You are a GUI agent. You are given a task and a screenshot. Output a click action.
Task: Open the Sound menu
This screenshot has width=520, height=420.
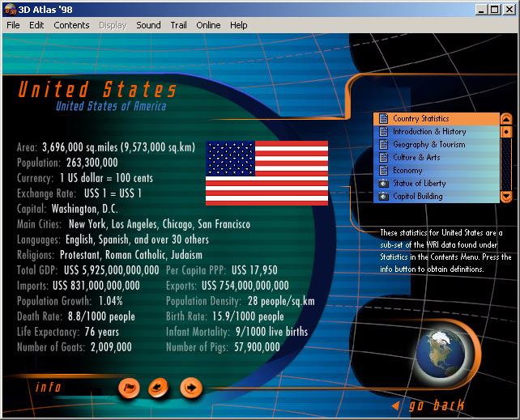point(148,25)
